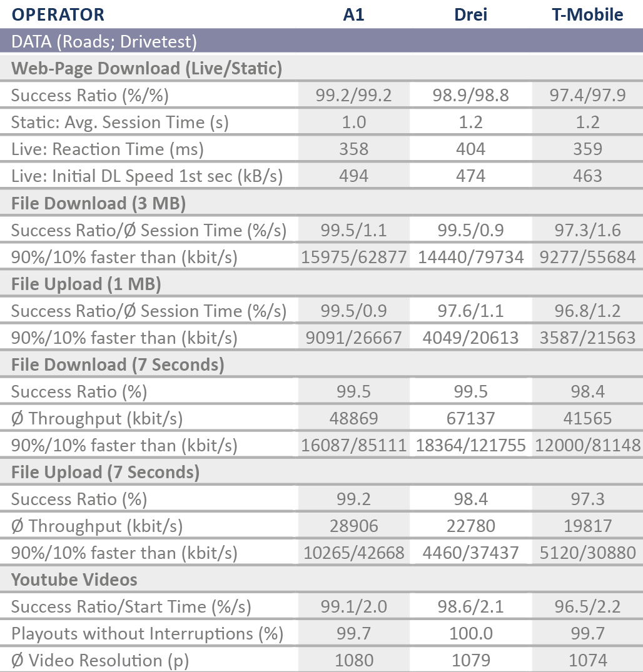This screenshot has width=643, height=672.
Task: Click the Playouts without Interruptions (%) label
Action: click(147, 634)
